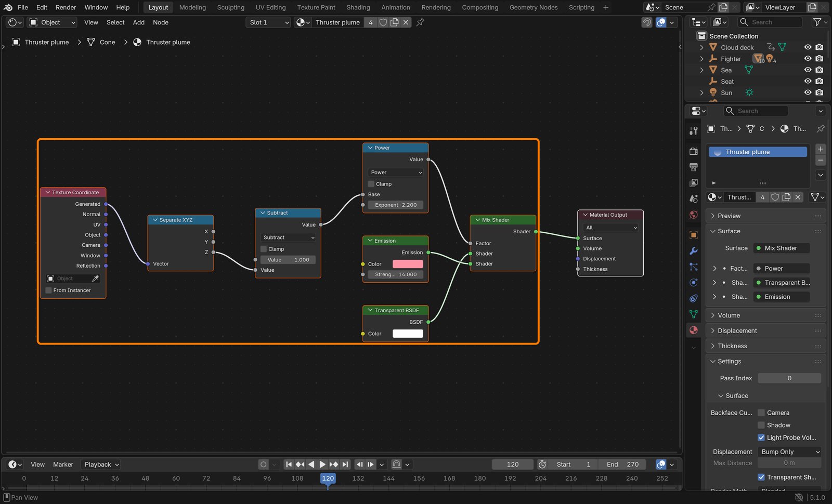Unlink Thruster plume material in node header
This screenshot has width=832, height=504.
point(406,22)
